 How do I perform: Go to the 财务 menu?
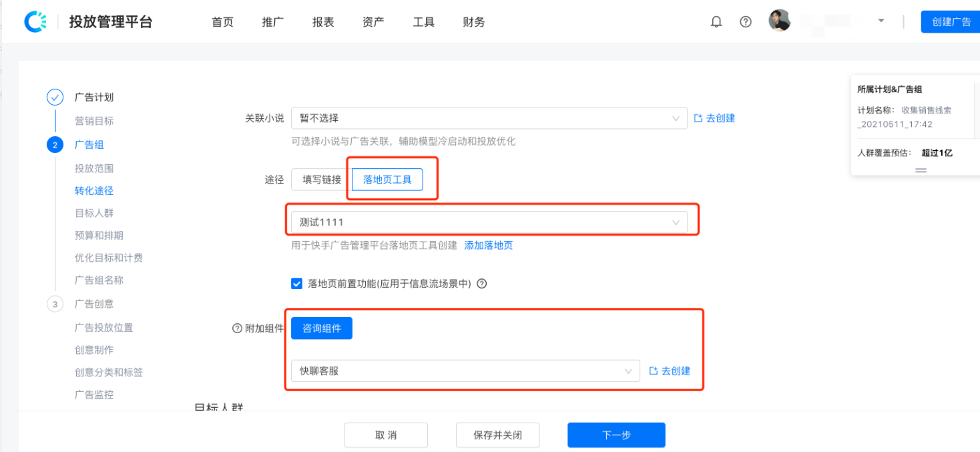pos(473,22)
